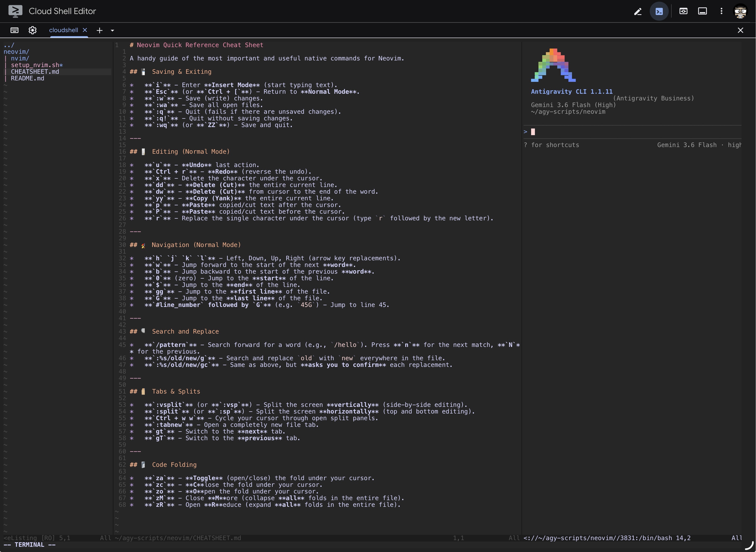Click the 'zR' open all folds line
Viewport: 756px width, 552px height.
point(265,505)
